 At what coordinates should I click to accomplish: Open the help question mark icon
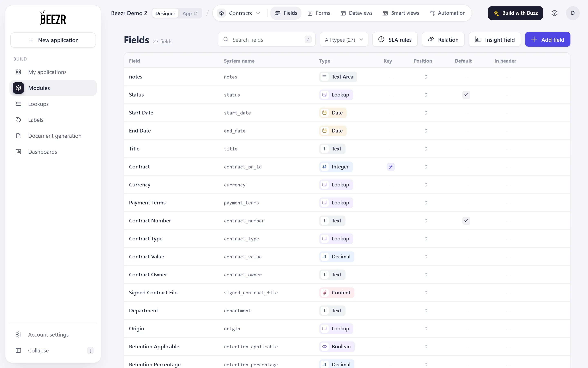point(554,13)
